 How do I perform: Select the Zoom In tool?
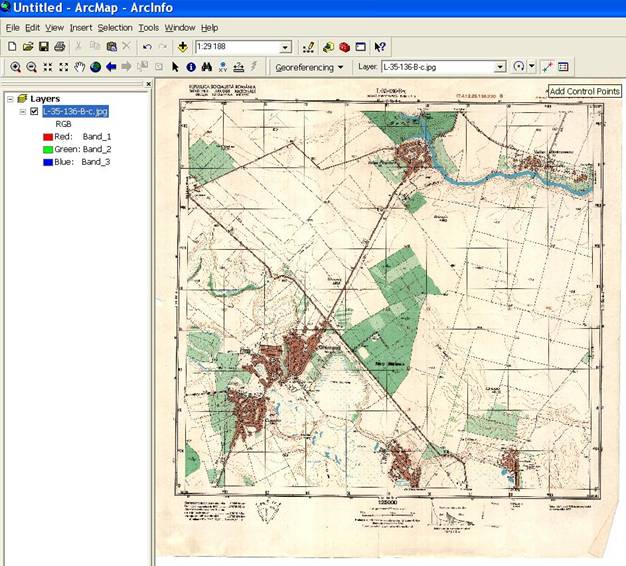point(15,67)
